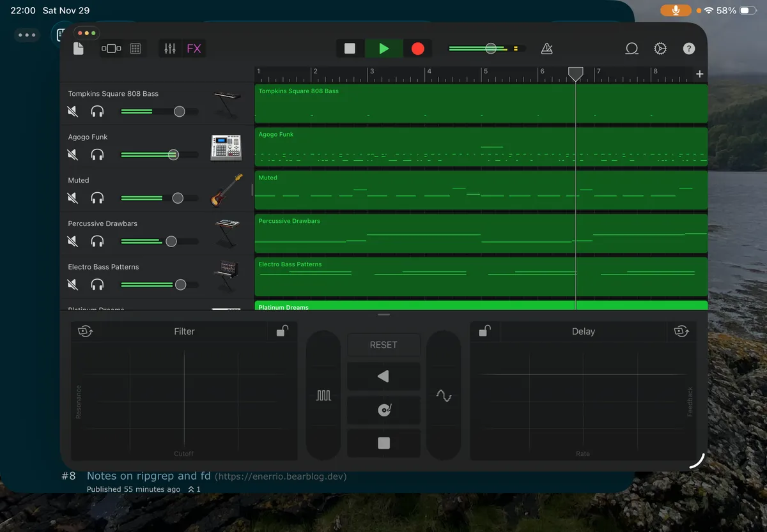Solo the Agogo Funk track

click(x=97, y=155)
